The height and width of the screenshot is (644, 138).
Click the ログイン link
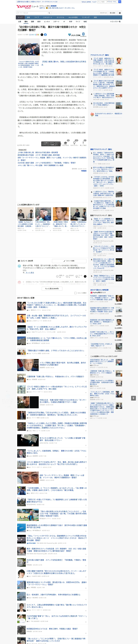(x=42, y=8)
